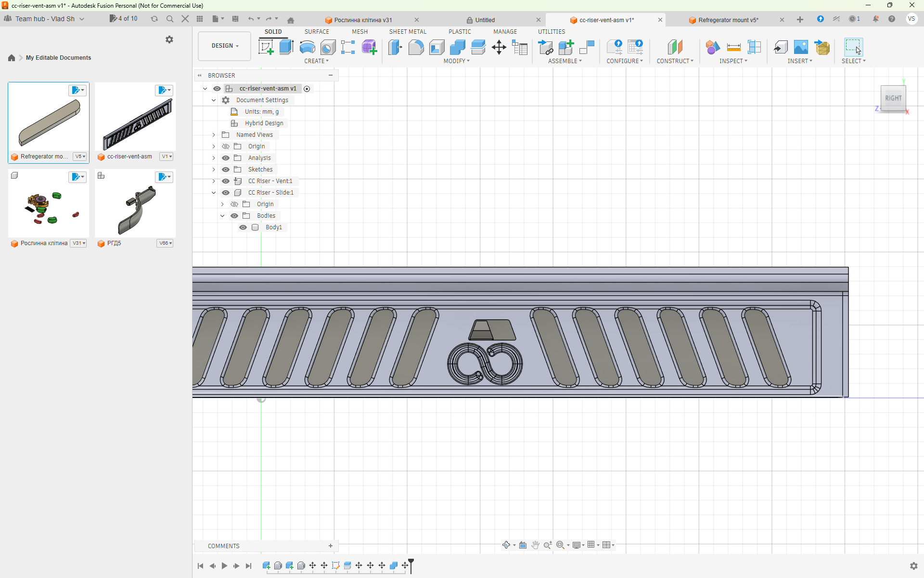Open the Untitled document tab
924x578 pixels.
pos(485,20)
